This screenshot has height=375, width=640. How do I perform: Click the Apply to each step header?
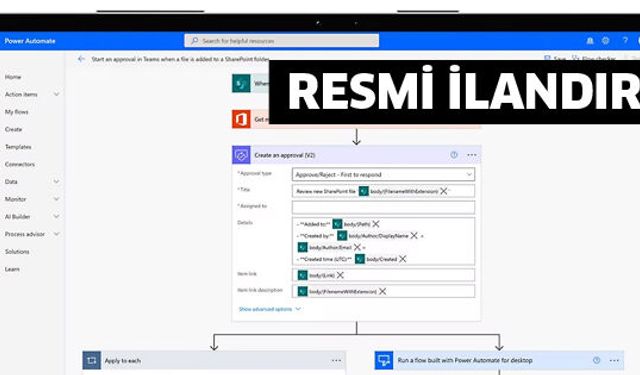click(214, 360)
